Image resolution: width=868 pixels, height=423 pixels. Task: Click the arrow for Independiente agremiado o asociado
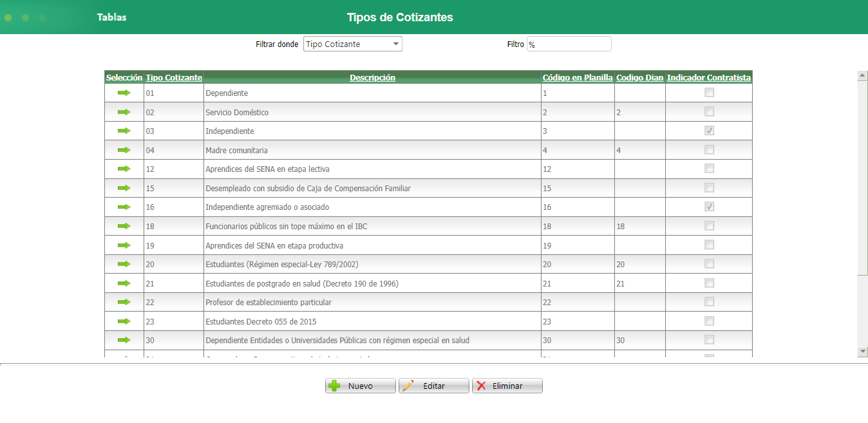coord(124,207)
